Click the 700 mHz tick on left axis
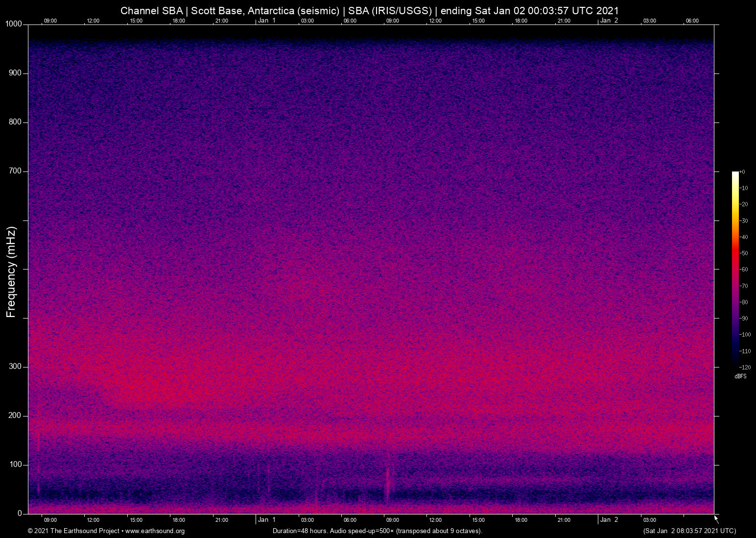 pos(15,171)
